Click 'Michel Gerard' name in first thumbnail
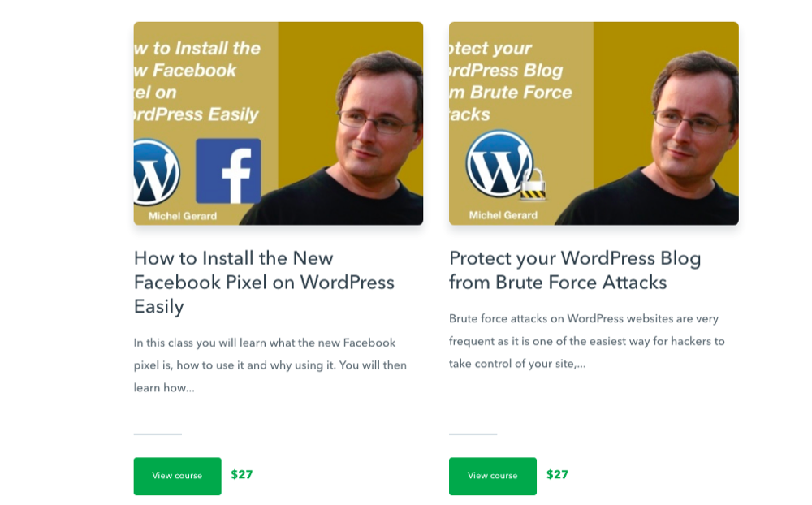Screen dimensions: 812x505 coord(182,216)
